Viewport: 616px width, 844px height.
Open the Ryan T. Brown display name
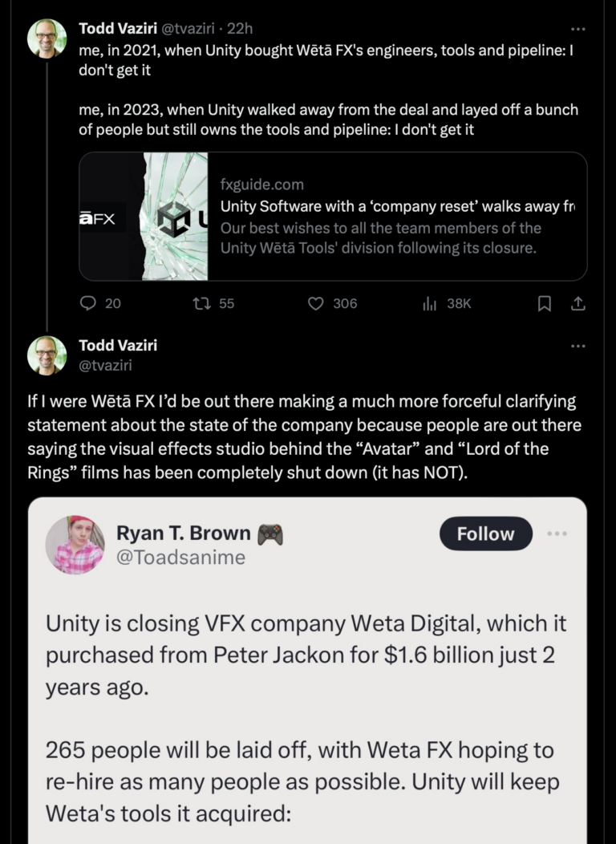click(x=184, y=533)
